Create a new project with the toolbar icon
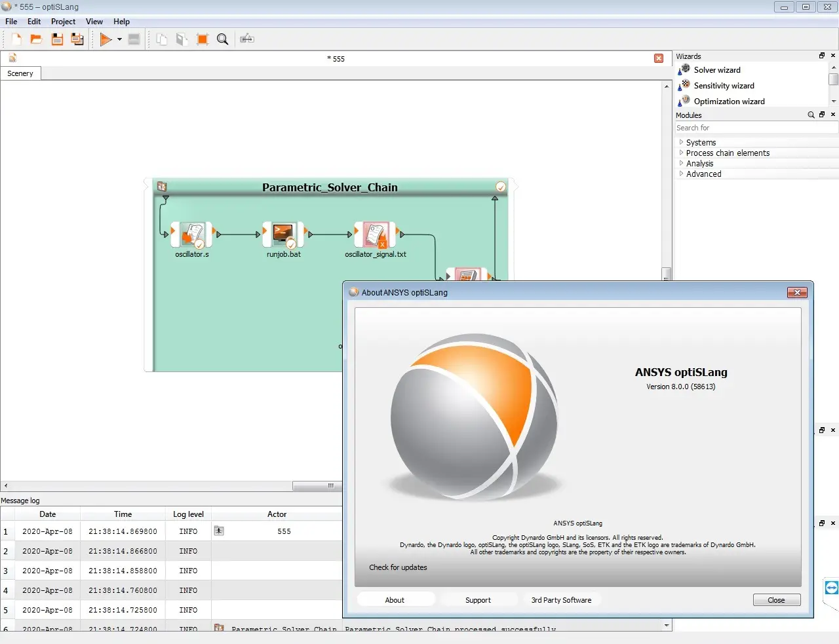 pos(16,39)
